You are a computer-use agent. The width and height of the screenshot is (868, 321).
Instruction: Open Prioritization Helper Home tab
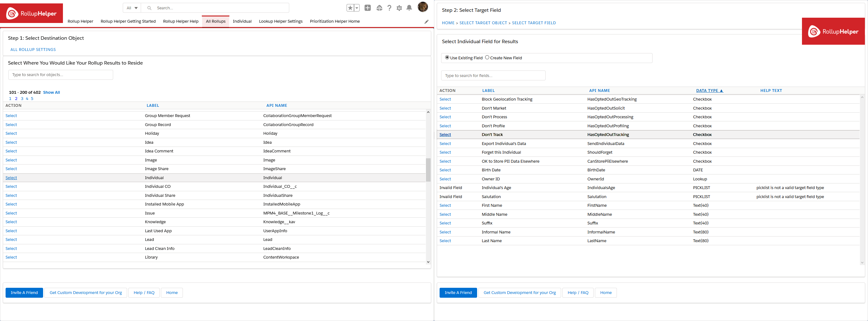(x=334, y=21)
